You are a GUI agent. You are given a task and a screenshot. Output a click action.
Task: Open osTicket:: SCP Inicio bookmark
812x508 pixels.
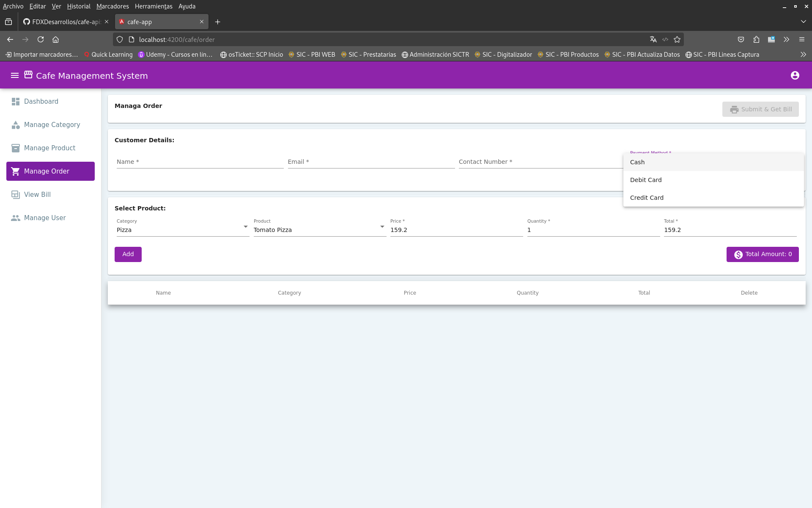pos(252,55)
